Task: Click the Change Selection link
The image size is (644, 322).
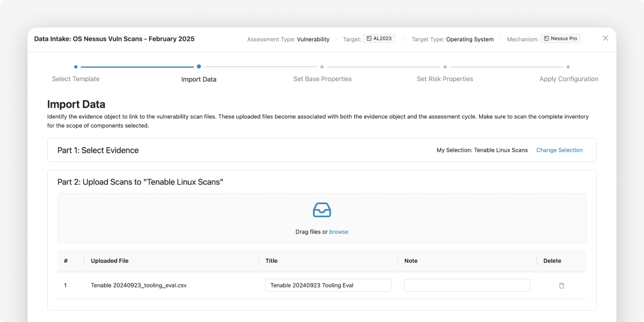Action: coord(559,150)
